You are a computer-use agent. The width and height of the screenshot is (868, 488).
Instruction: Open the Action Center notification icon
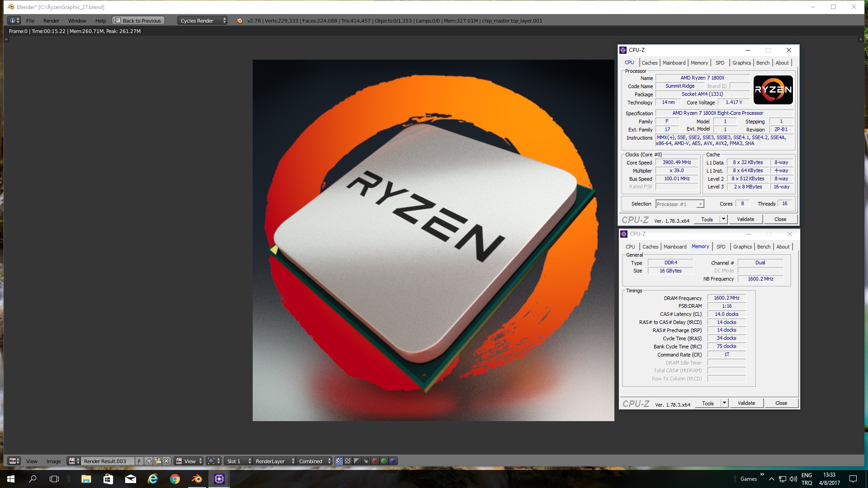point(853,479)
